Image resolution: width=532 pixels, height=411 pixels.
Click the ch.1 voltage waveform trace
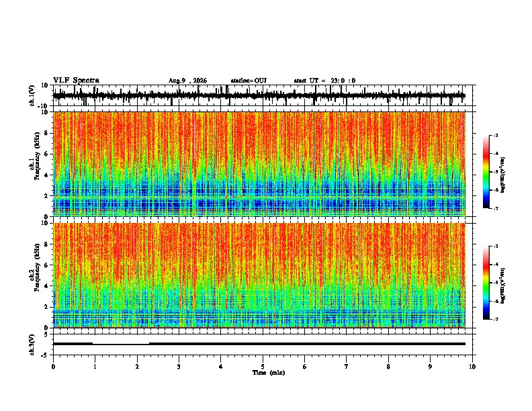click(259, 95)
